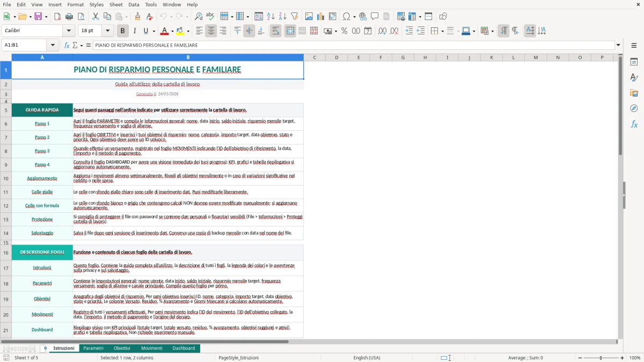Toggle italic formatting
This screenshot has width=644, height=362.
[134, 31]
